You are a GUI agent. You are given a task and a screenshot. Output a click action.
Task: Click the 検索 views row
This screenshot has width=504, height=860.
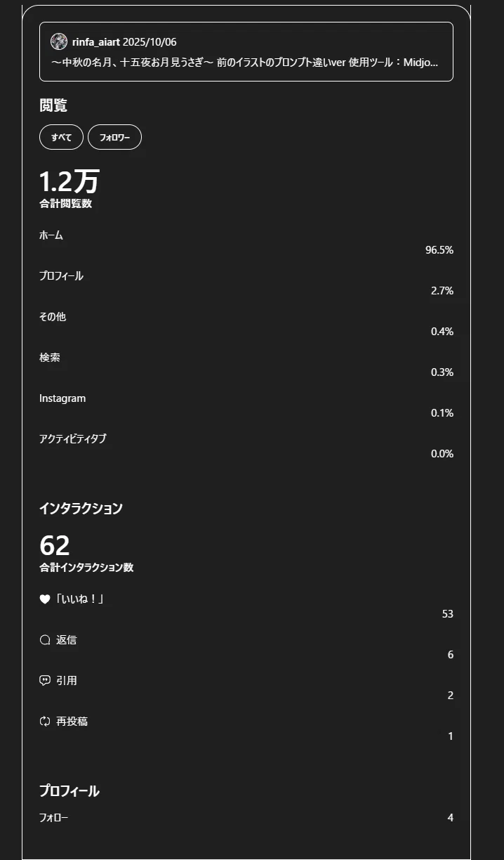pyautogui.click(x=246, y=365)
